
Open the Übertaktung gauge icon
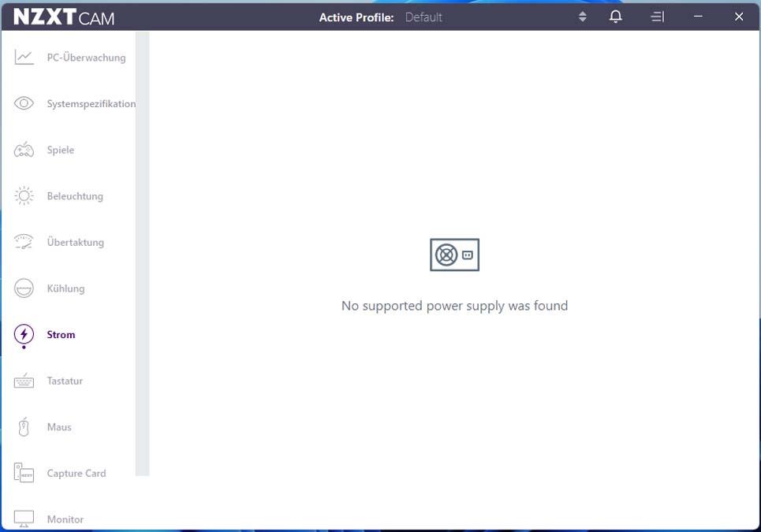point(24,242)
